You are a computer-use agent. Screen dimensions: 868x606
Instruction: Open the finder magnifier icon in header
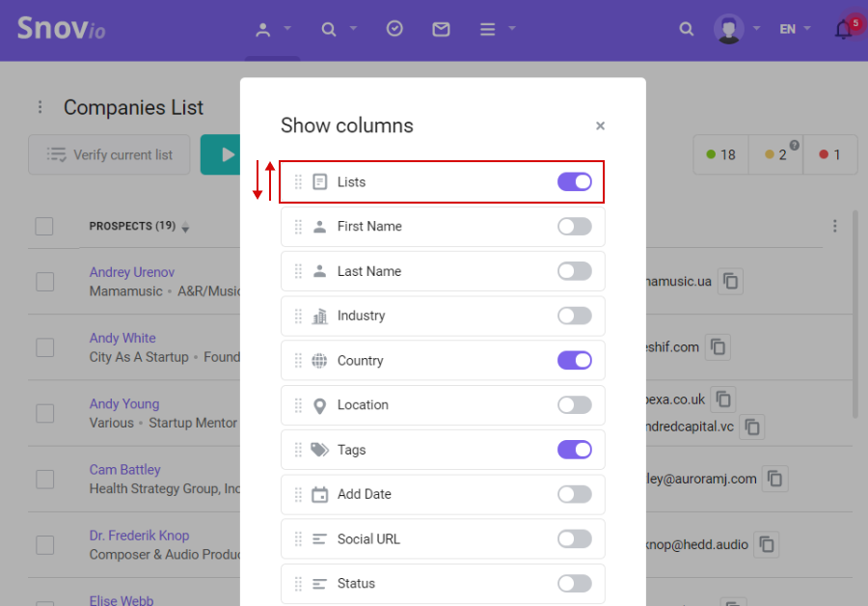pyautogui.click(x=329, y=29)
